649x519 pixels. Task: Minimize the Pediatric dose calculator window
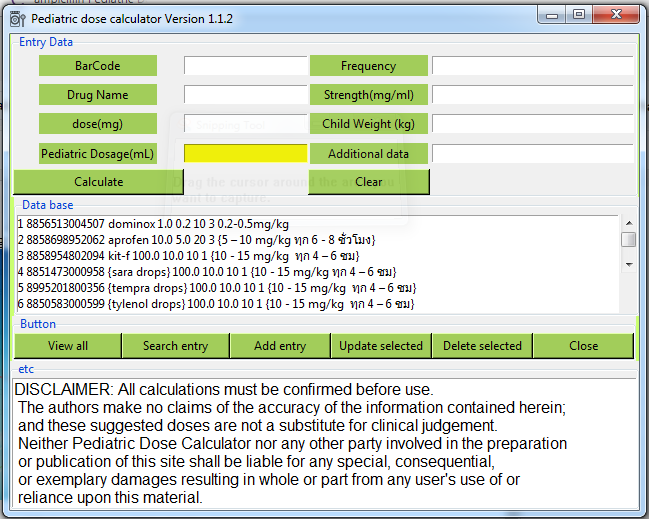pos(552,15)
